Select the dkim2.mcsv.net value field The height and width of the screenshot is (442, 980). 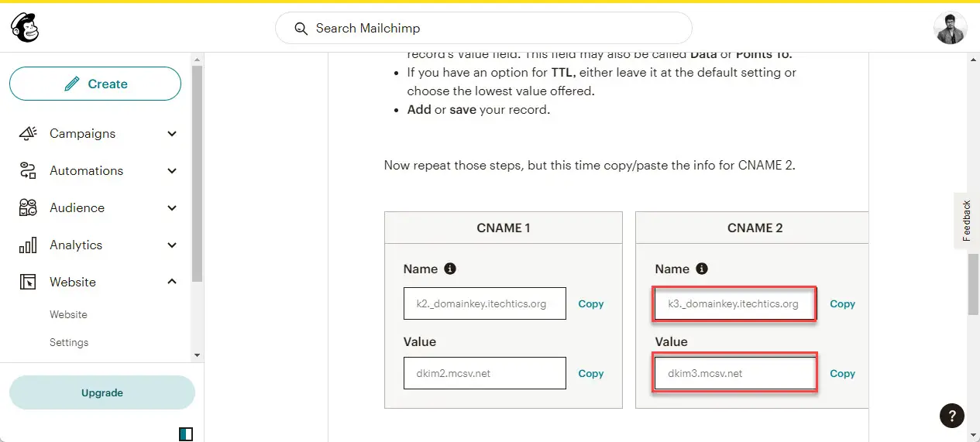(485, 373)
